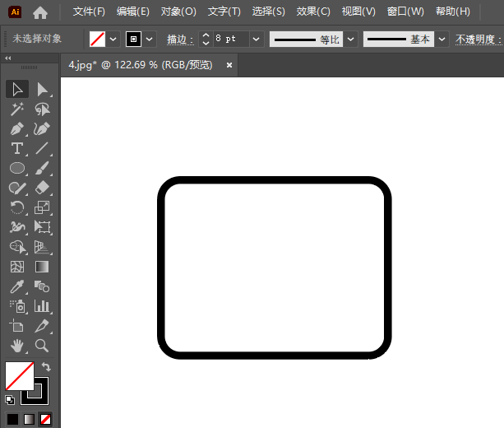
Task: Click the Ai application logo
Action: (x=15, y=12)
